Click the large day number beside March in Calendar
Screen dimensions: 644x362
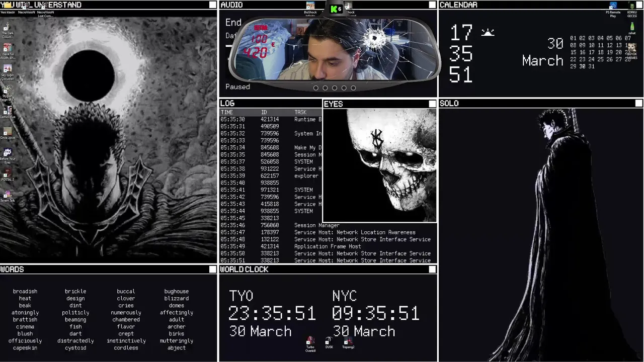(x=555, y=44)
